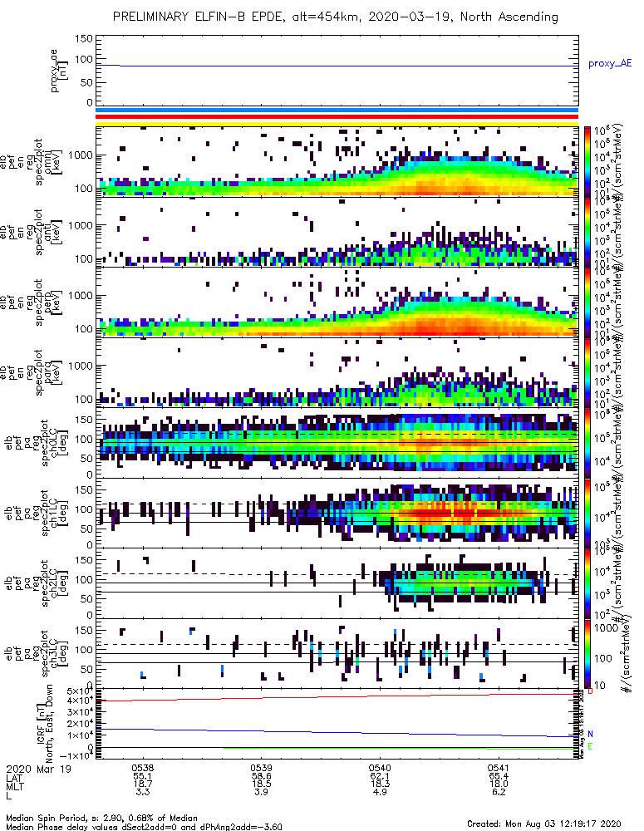Click the ch2LC pitch-angle spectrogram panel
Image resolution: width=644 pixels, height=831 pixels.
(x=337, y=583)
